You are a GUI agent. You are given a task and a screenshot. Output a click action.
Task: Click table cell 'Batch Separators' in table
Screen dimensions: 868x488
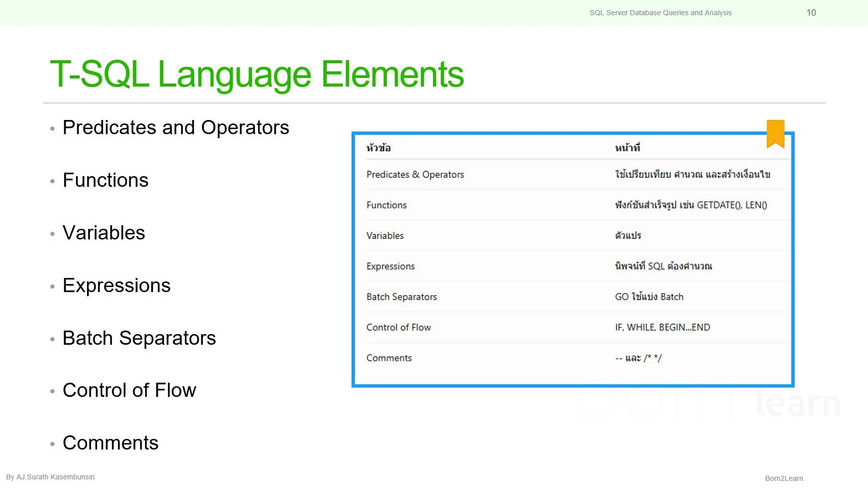[x=402, y=297]
